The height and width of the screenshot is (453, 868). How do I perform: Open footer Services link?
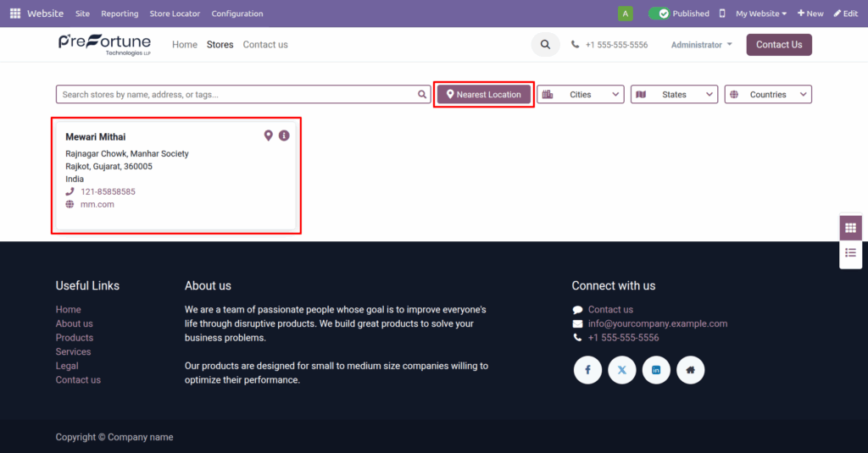[x=73, y=351]
